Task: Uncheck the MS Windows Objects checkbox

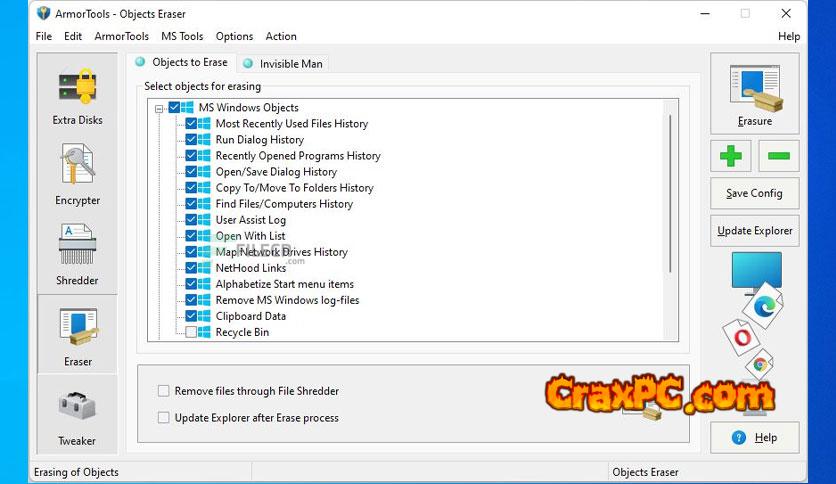Action: click(x=174, y=107)
